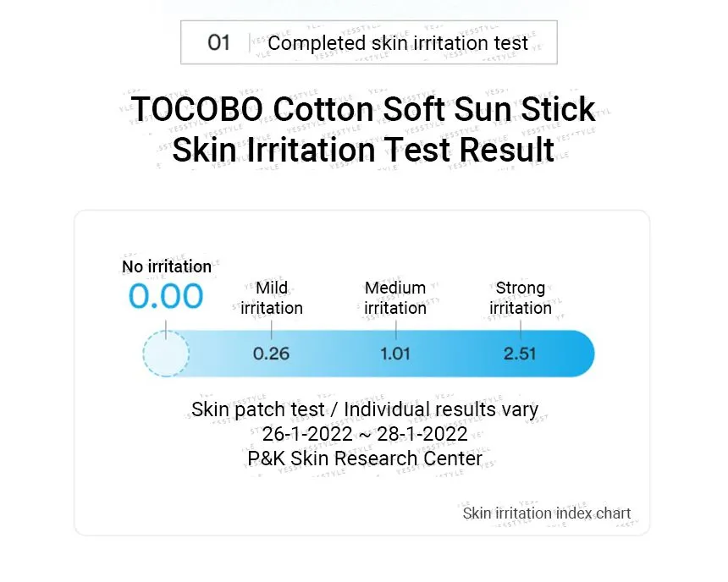Click the "Completed skin irritation test" text
Screen dimensions: 728x582
pos(398,43)
